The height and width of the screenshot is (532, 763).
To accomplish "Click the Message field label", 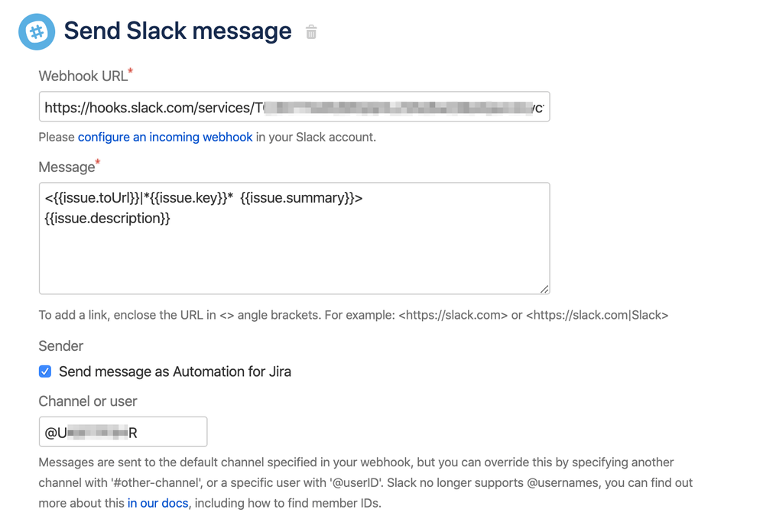I will coord(67,167).
